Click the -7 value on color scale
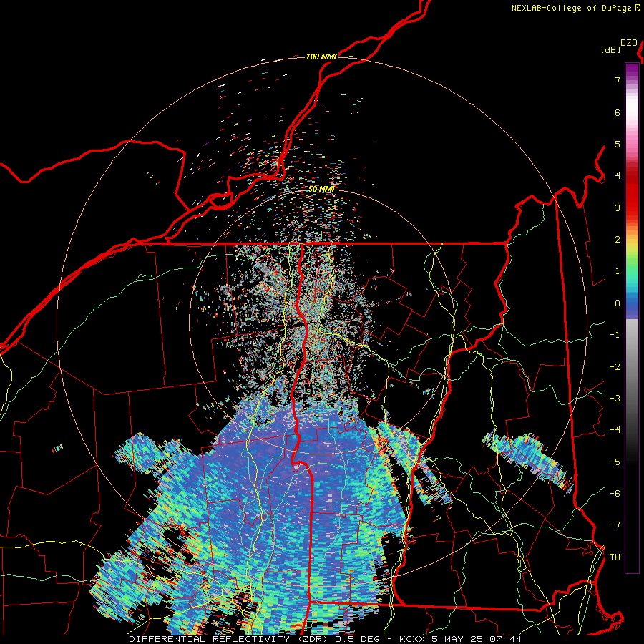This screenshot has height=644, width=644. (615, 525)
